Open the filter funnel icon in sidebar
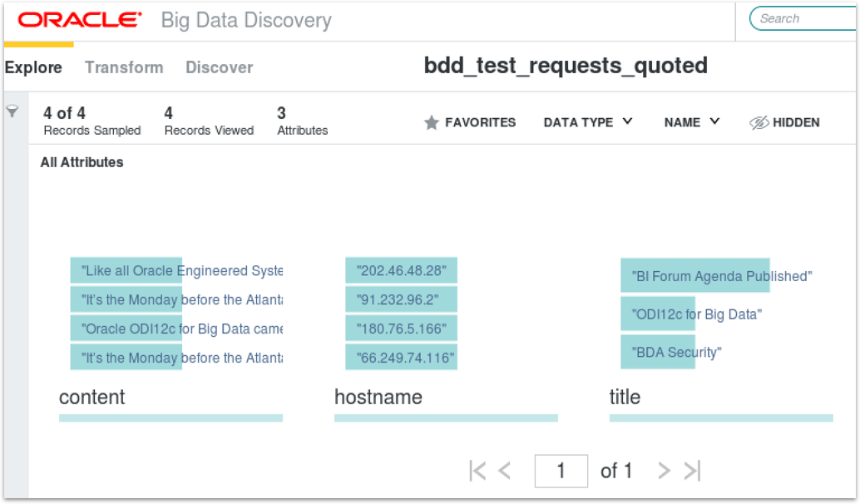The image size is (860, 504). coord(12,111)
